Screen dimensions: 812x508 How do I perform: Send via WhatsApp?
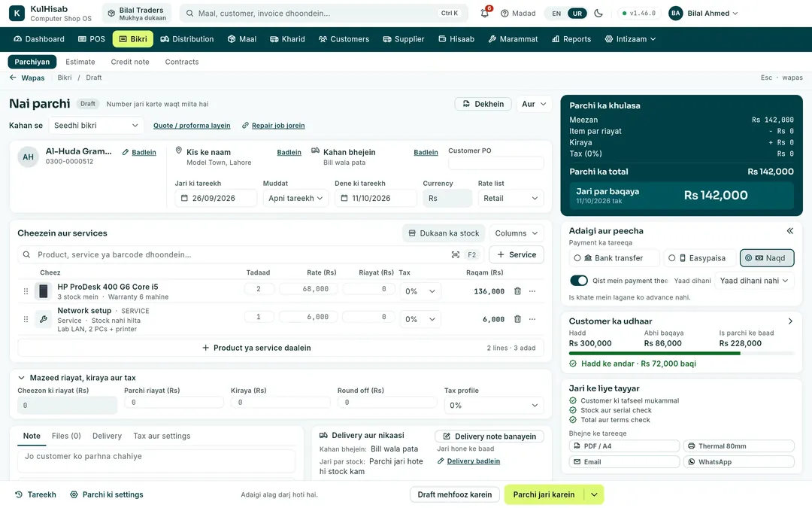click(739, 462)
